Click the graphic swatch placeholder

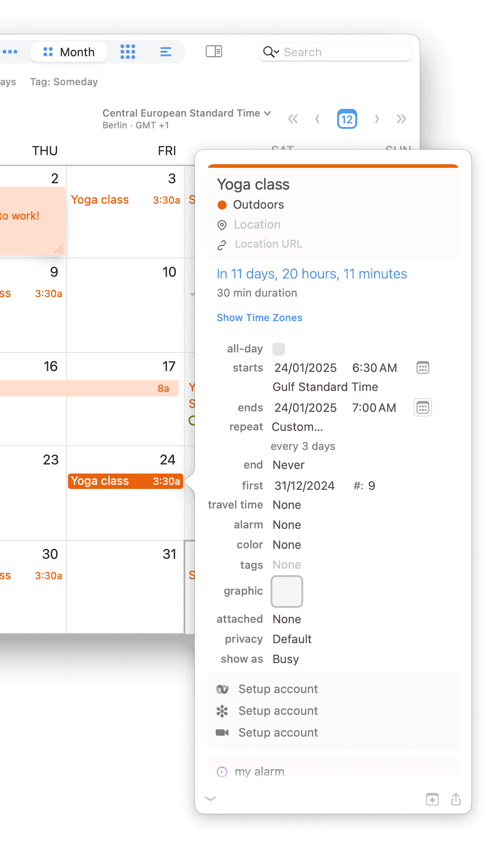[286, 591]
